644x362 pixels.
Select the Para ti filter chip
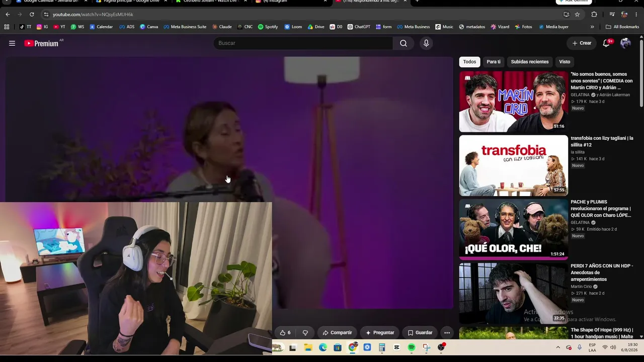point(494,62)
